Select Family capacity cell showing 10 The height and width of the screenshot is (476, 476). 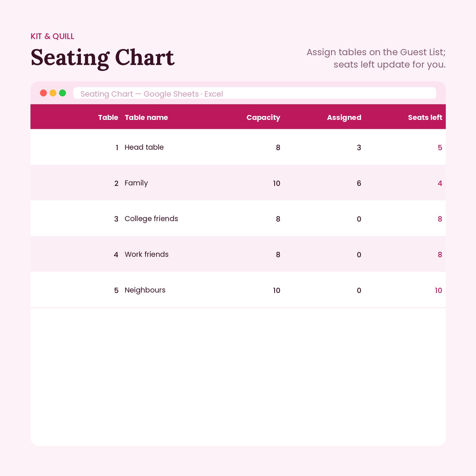pyautogui.click(x=276, y=183)
